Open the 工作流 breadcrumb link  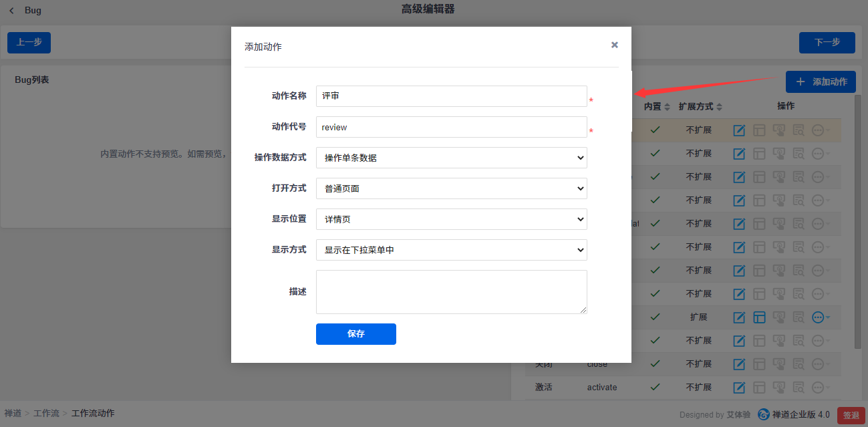coord(46,414)
